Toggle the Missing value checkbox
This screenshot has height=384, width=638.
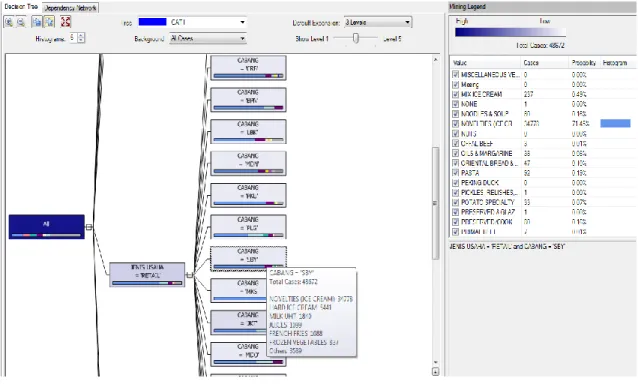[455, 84]
